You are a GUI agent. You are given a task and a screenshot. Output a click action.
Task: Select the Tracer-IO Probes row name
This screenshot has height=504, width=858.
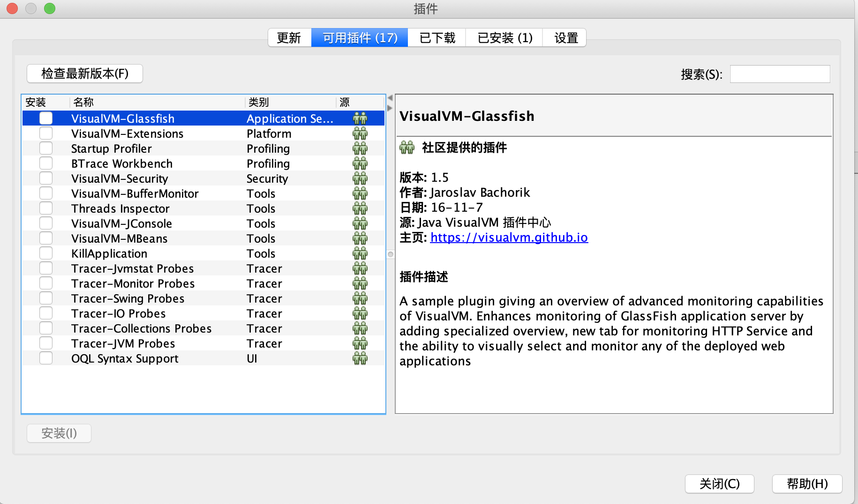tap(119, 313)
